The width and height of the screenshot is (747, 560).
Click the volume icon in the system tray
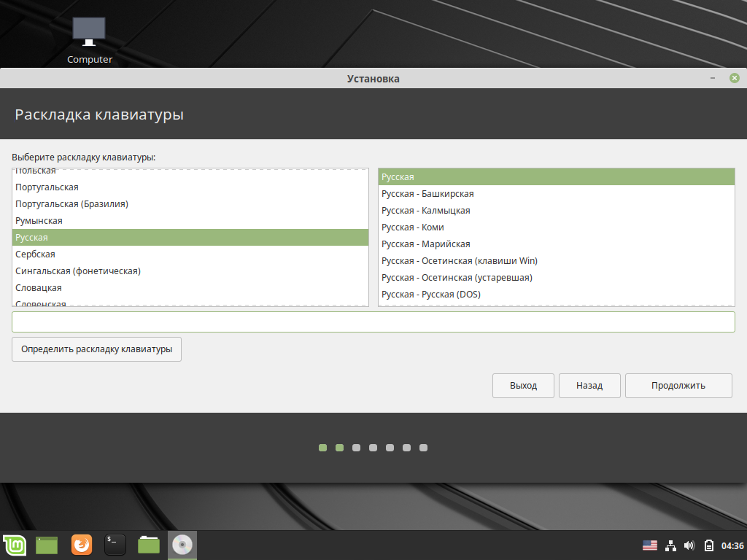[x=689, y=544]
